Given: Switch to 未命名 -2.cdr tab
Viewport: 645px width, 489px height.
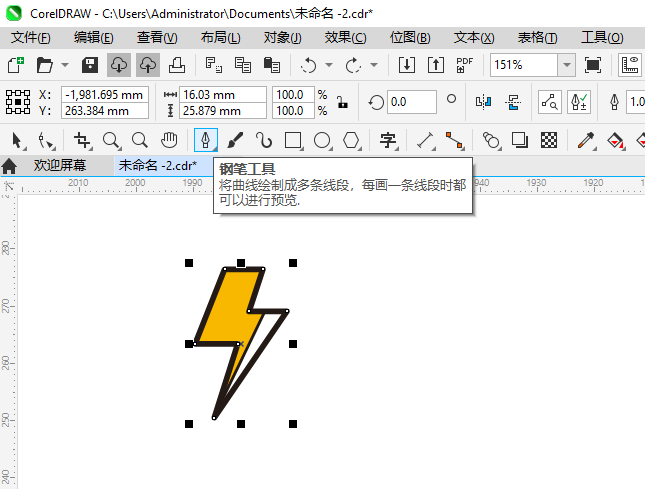Looking at the screenshot, I should point(158,165).
